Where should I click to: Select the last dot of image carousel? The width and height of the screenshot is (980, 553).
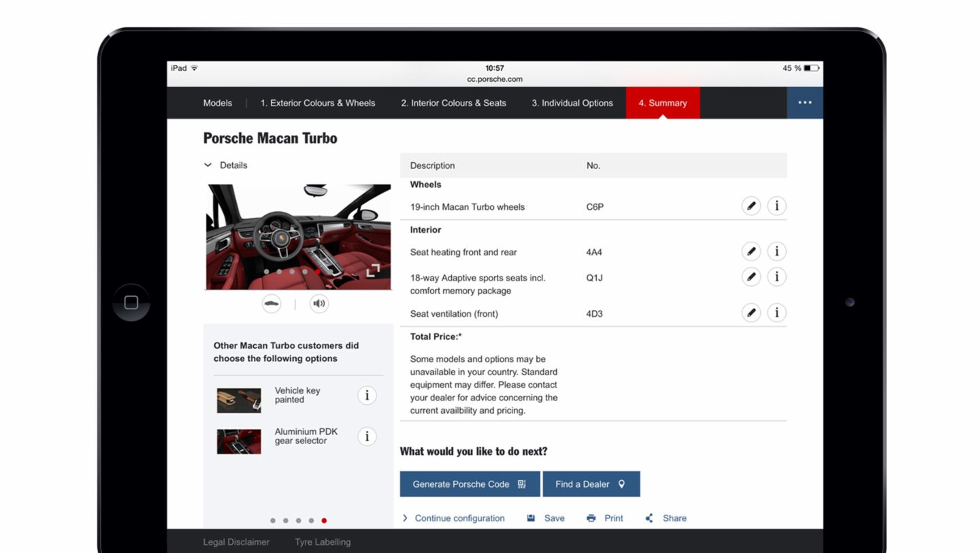(317, 271)
